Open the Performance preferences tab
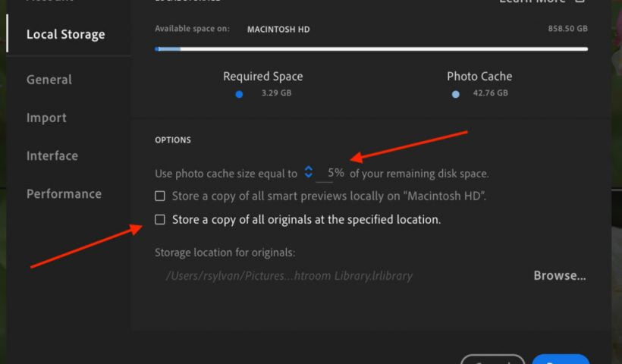This screenshot has height=364, width=622. [x=64, y=193]
